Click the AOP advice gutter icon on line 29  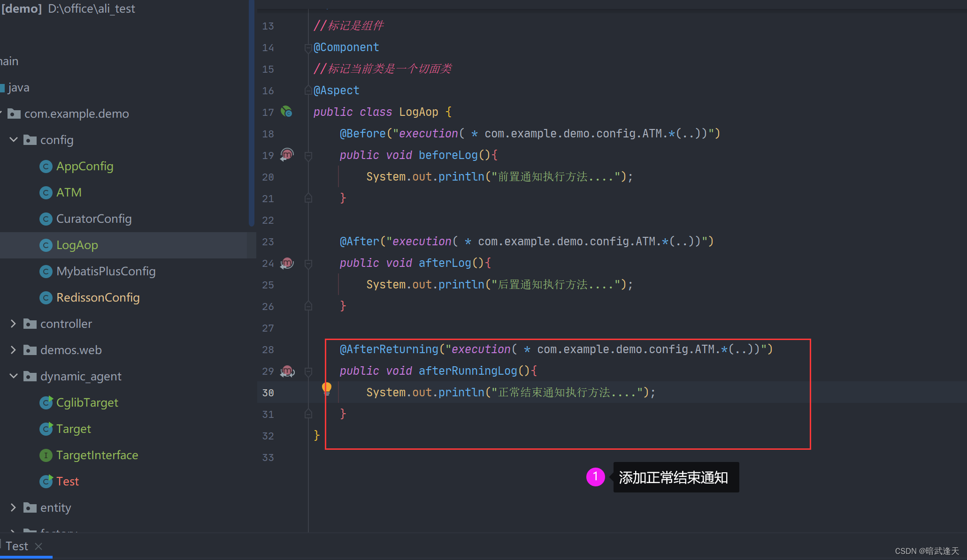point(287,371)
